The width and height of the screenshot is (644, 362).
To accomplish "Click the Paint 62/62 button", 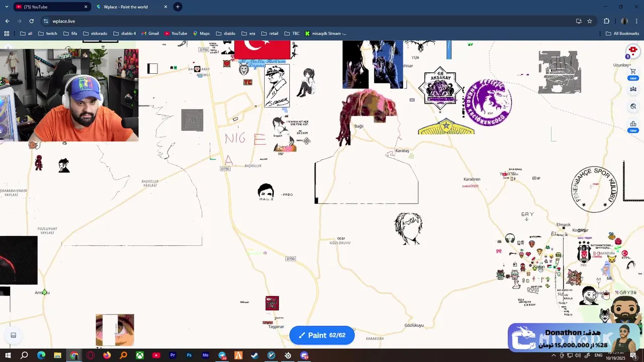I will click(x=322, y=335).
